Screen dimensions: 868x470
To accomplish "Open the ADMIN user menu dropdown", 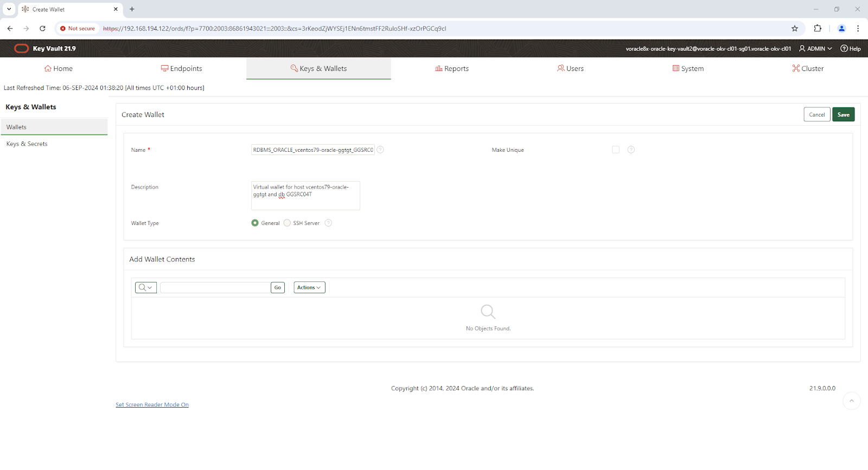I will tap(815, 48).
